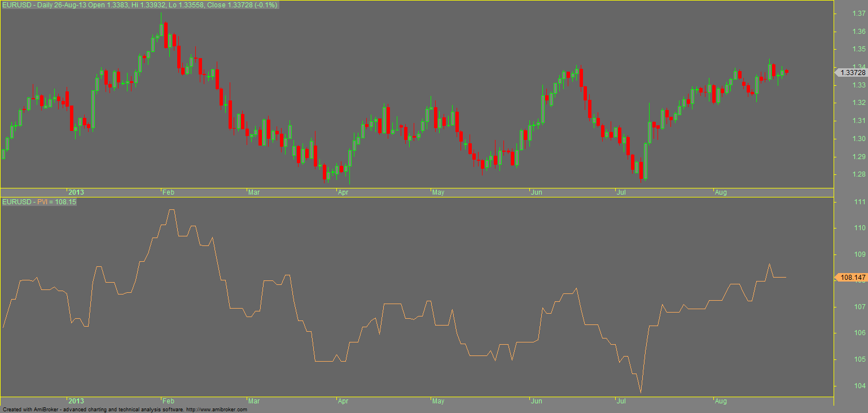Select the 2013 label on the PVI pane axis
Viewport: 868px width, 413px height.
(x=76, y=401)
